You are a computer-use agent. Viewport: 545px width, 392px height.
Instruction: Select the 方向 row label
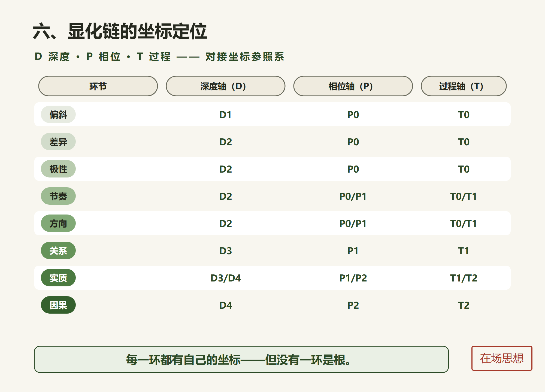point(58,223)
